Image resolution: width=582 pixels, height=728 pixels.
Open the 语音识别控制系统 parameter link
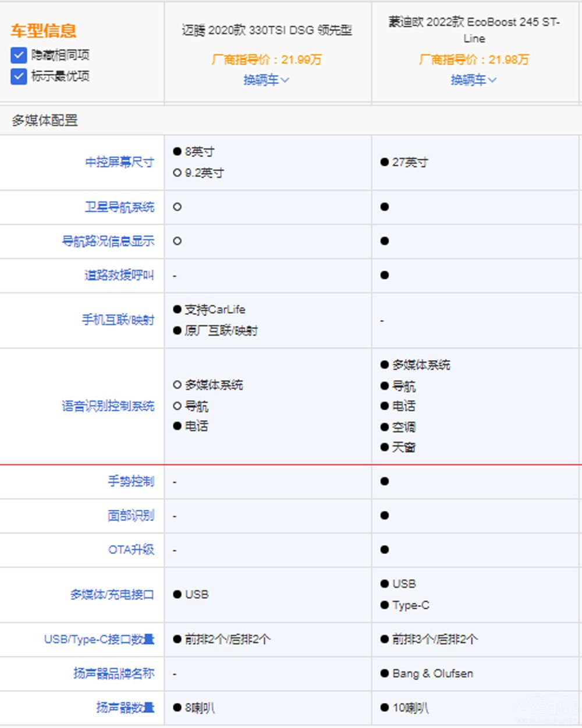[x=108, y=406]
